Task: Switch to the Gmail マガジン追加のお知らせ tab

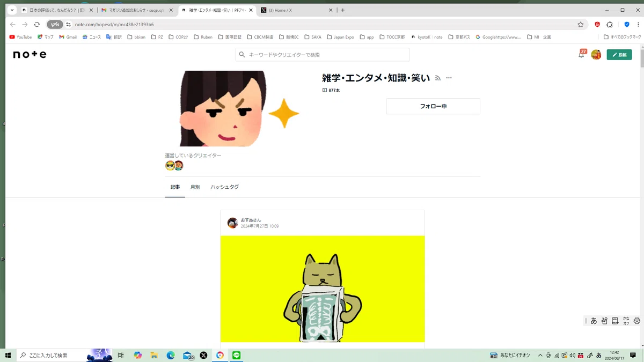Action: (x=137, y=10)
